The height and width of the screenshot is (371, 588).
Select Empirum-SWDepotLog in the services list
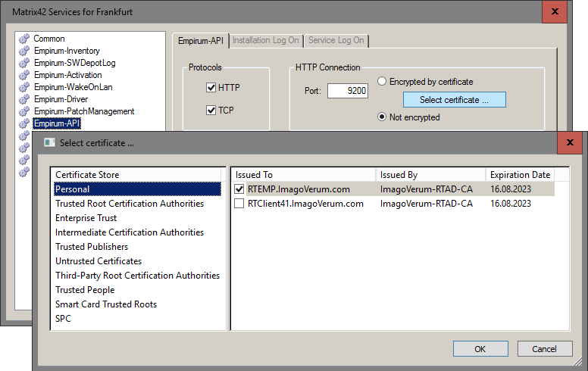click(74, 63)
